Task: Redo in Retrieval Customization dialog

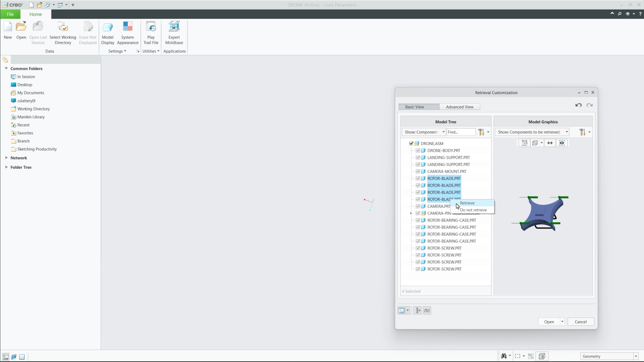Action: tap(589, 105)
